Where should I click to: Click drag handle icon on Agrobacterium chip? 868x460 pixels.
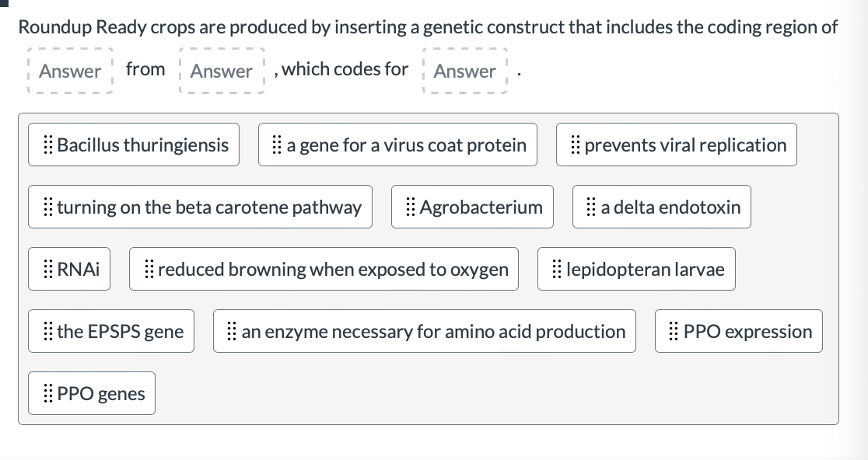coord(411,207)
